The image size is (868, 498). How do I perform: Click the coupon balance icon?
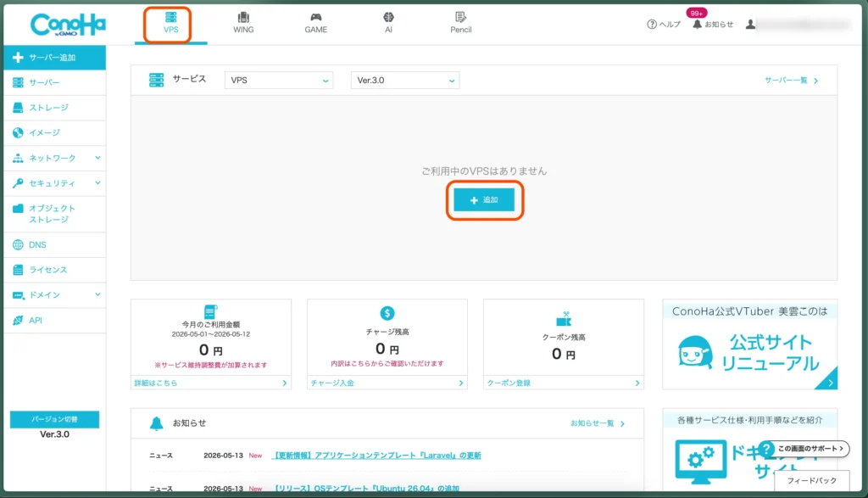pos(564,318)
